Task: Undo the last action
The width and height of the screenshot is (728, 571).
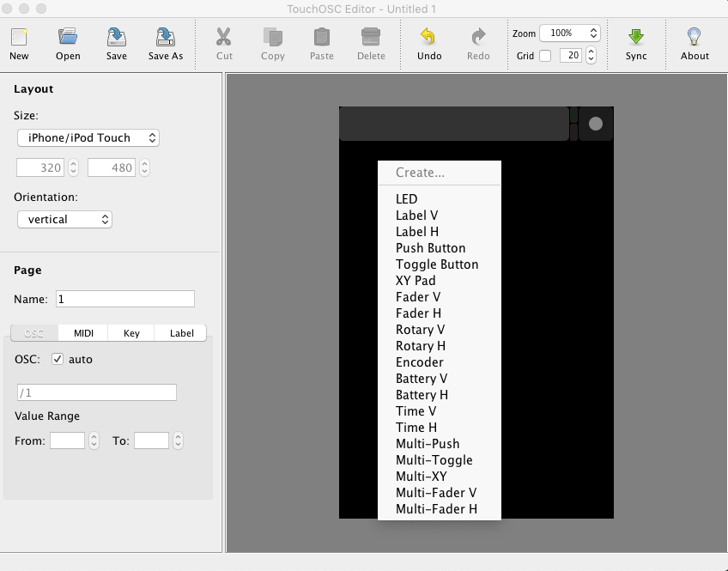Action: pyautogui.click(x=429, y=37)
